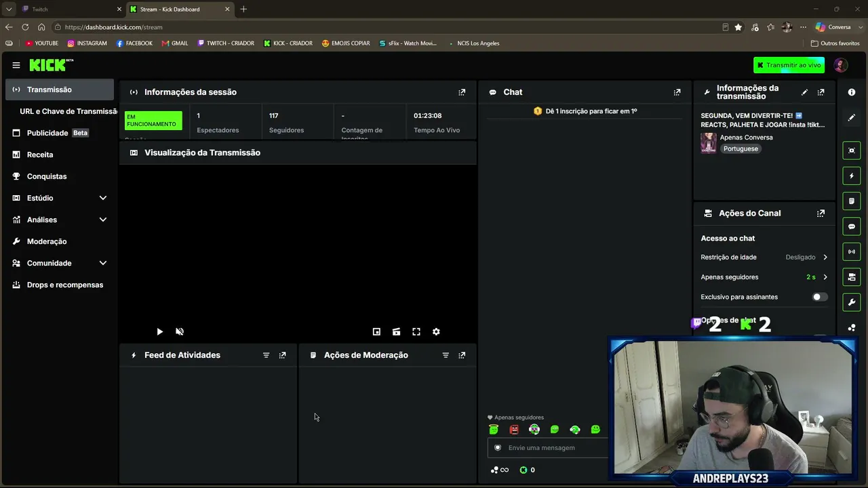Viewport: 868px width, 488px height.
Task: Click the favorites star in address bar
Action: pos(738,27)
